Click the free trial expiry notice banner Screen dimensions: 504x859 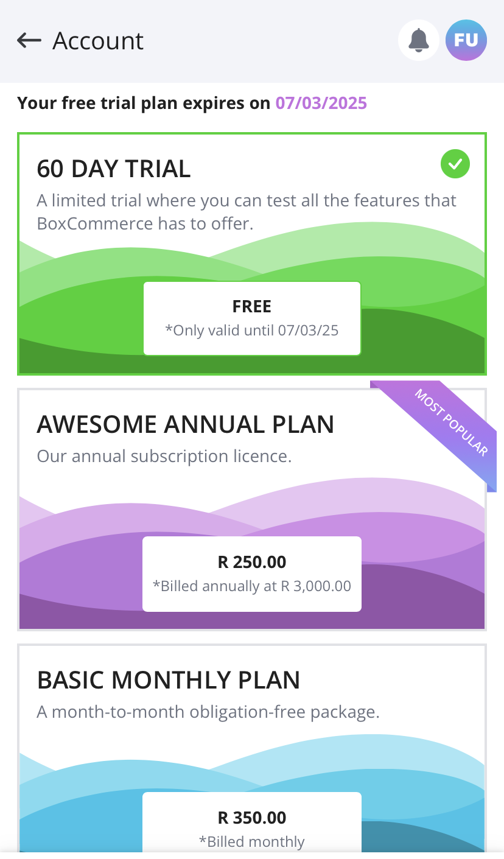pos(192,103)
